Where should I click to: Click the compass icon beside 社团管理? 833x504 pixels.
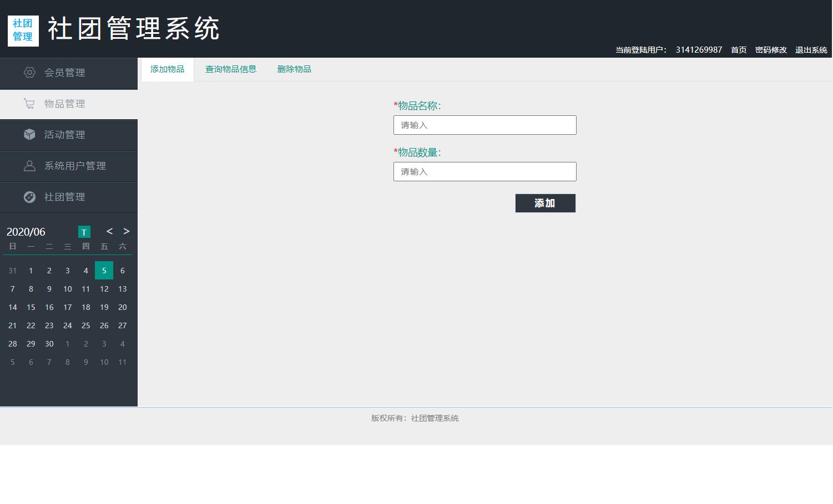[x=29, y=197]
